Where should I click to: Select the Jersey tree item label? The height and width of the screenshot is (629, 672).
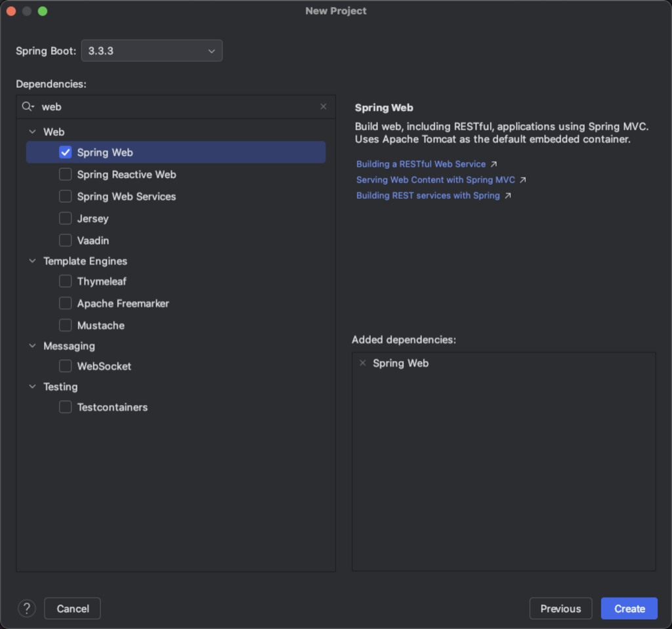click(x=93, y=219)
